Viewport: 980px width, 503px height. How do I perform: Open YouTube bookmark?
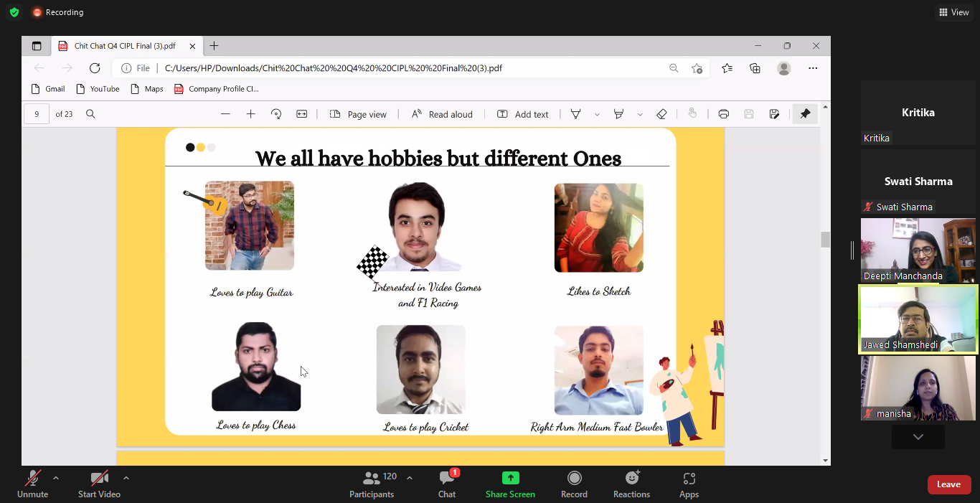(x=97, y=89)
